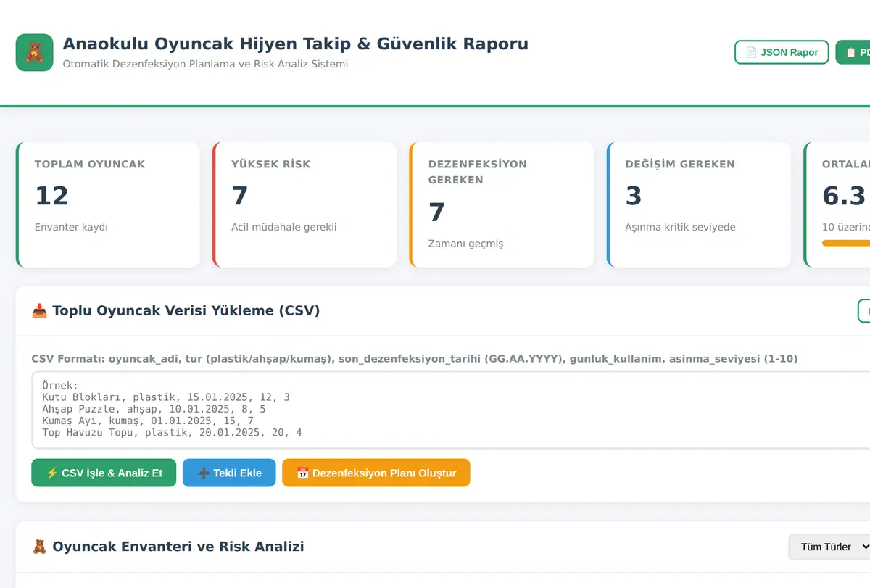Add a single toy with Tekli Ekle
This screenshot has width=870, height=588.
[x=229, y=473]
